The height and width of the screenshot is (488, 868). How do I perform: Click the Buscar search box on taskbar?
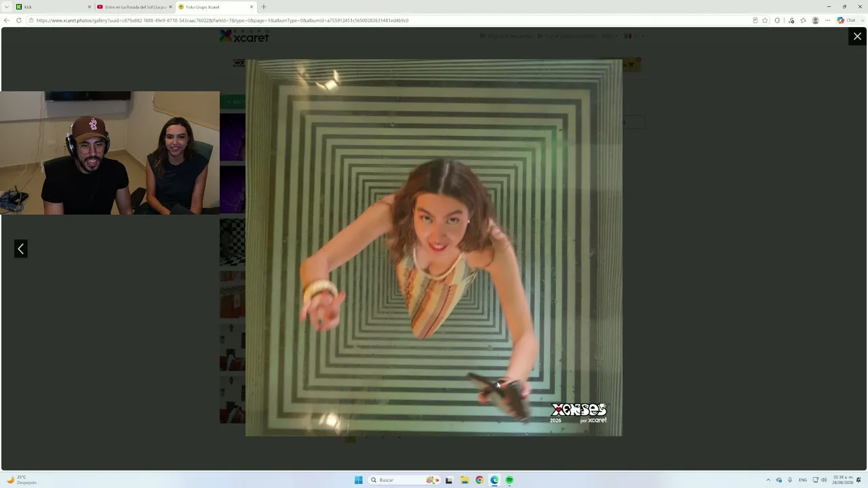click(x=403, y=480)
